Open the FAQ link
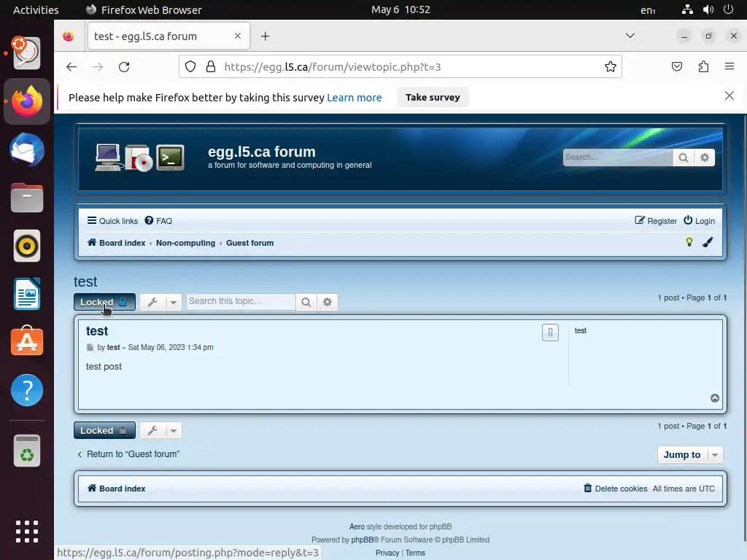This screenshot has width=747, height=560. (158, 221)
